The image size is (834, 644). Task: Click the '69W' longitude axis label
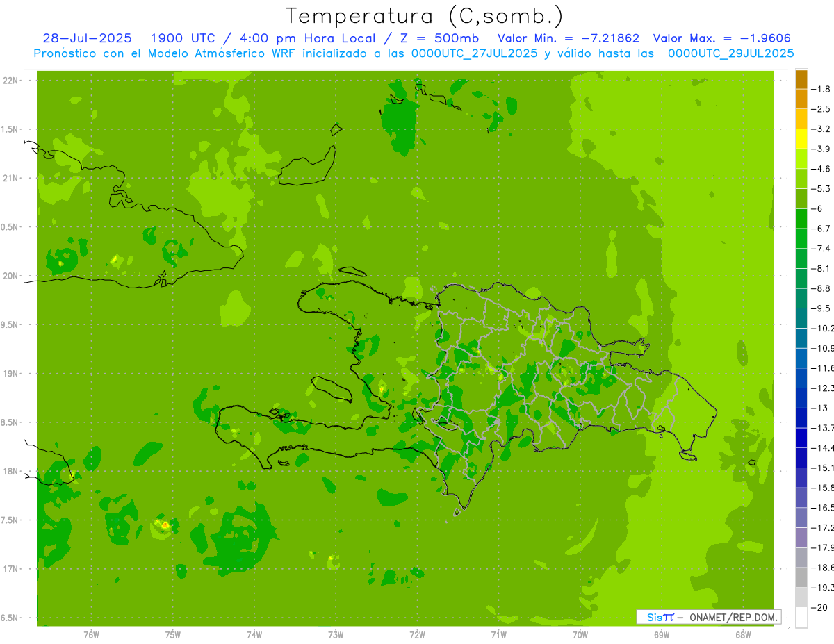pos(662,635)
